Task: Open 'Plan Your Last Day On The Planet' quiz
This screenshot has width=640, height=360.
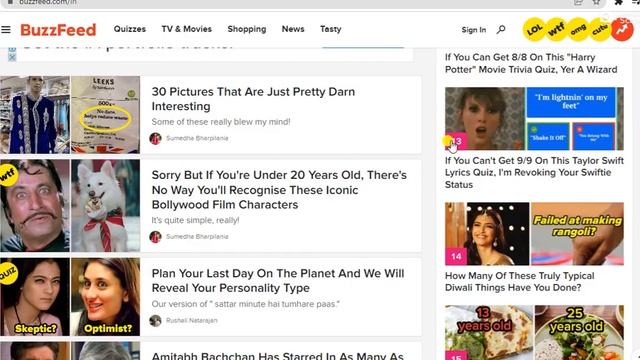Action: click(x=278, y=281)
